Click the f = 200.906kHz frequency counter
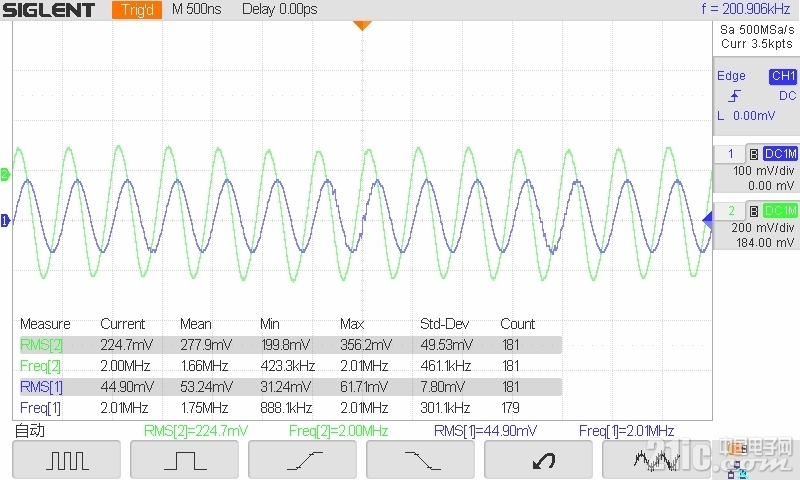Screen dimensions: 800x480 pyautogui.click(x=745, y=9)
